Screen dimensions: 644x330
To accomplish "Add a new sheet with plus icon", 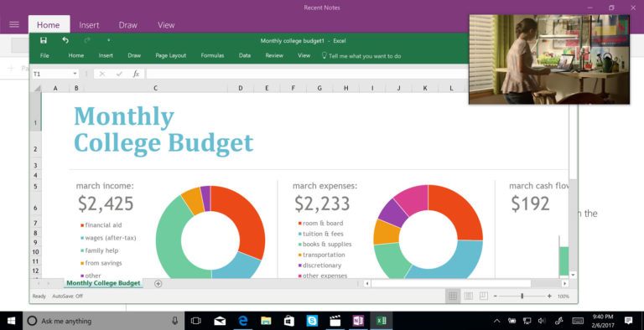I will [158, 283].
